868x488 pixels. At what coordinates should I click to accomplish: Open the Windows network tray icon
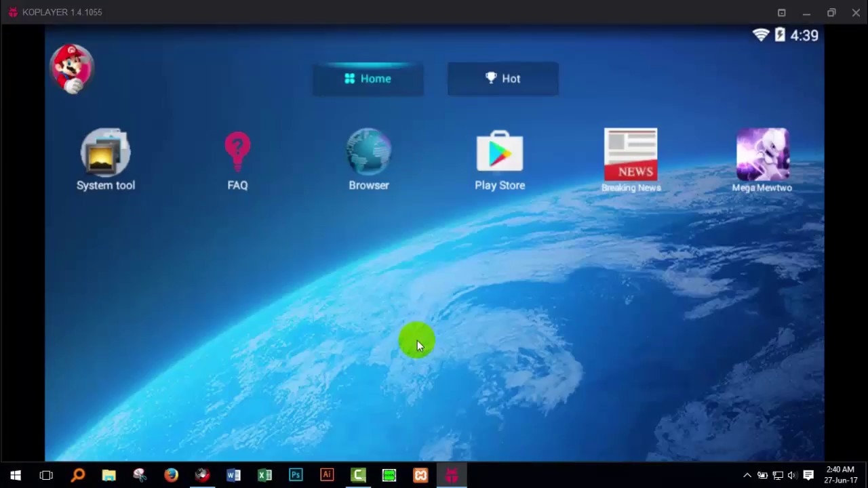tap(777, 475)
